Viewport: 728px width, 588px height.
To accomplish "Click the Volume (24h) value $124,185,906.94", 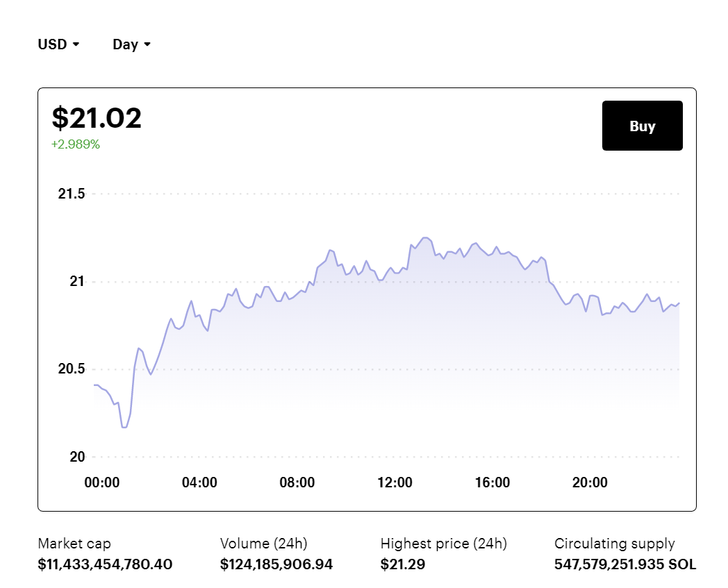I will tap(276, 564).
